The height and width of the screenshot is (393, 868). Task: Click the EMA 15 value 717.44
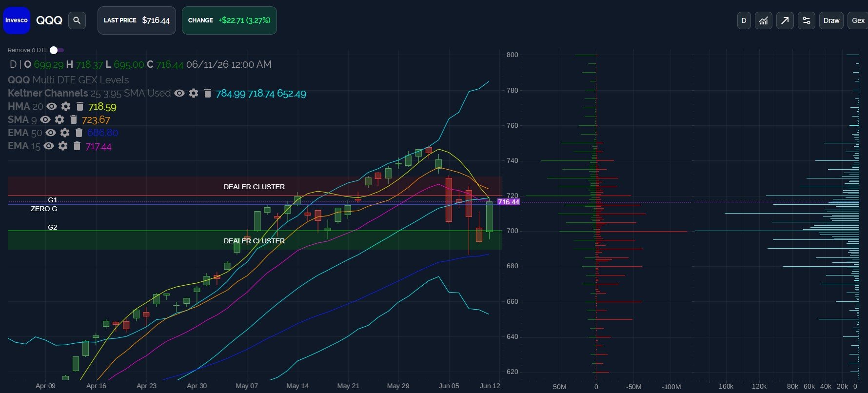pos(99,146)
